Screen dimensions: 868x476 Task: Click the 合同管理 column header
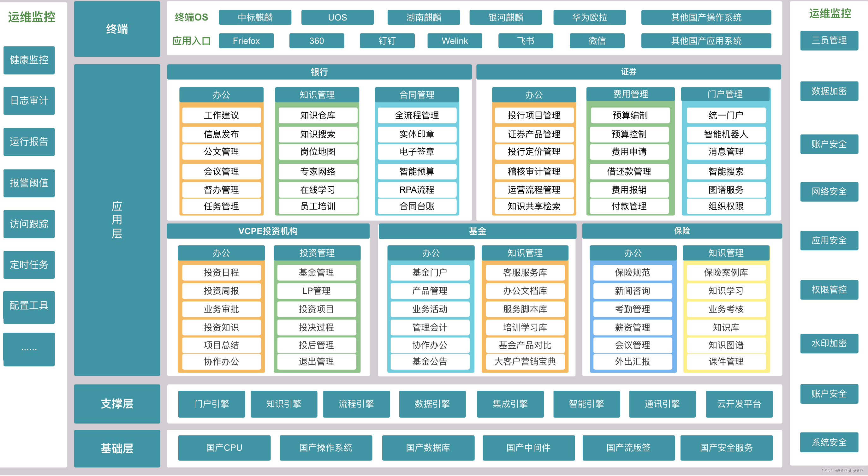click(417, 95)
